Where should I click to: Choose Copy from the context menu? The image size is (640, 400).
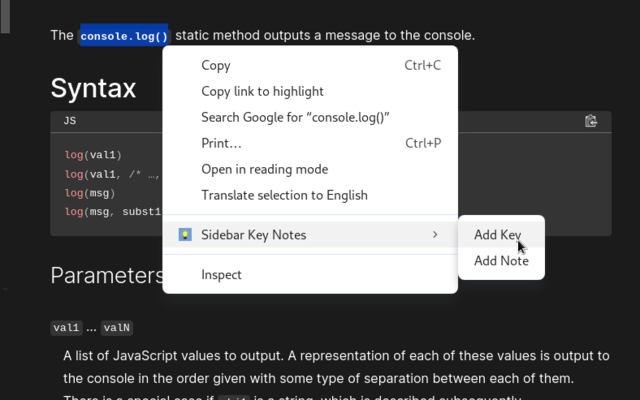pos(310,65)
